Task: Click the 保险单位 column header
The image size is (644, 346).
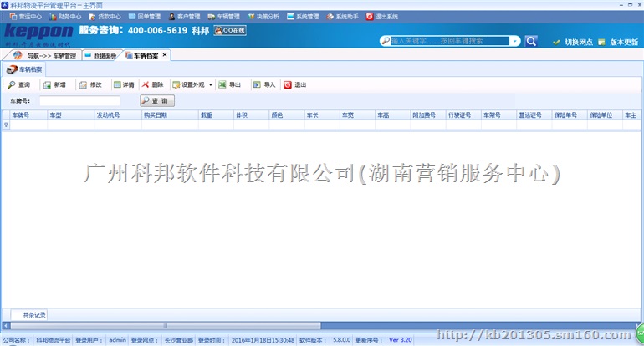Action: point(605,115)
